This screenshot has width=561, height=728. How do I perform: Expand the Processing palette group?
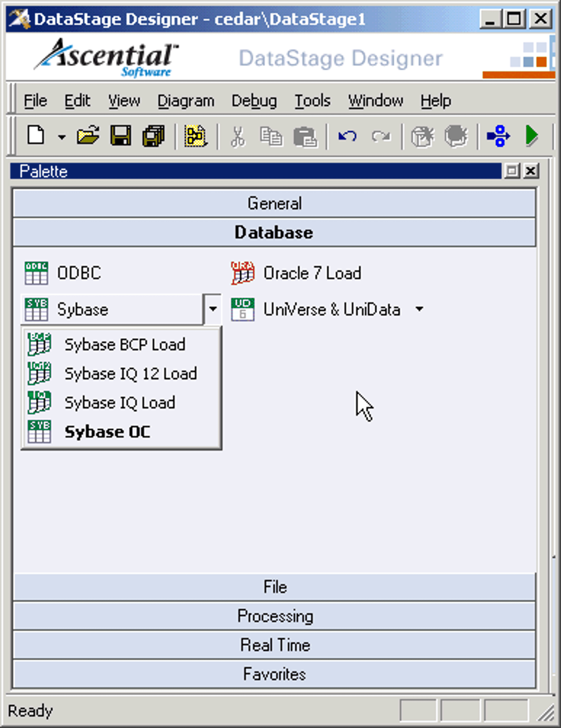click(275, 616)
